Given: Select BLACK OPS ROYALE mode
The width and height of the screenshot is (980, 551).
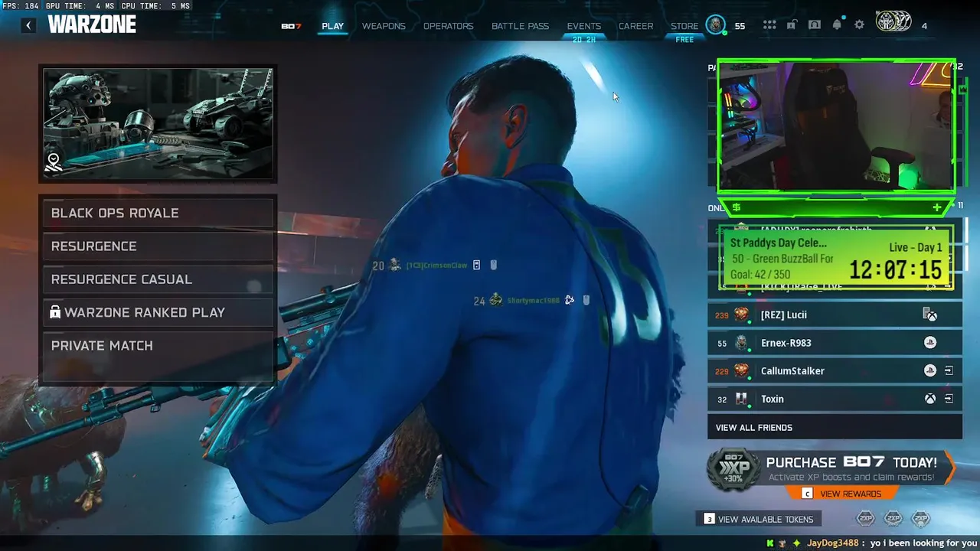Looking at the screenshot, I should (158, 213).
